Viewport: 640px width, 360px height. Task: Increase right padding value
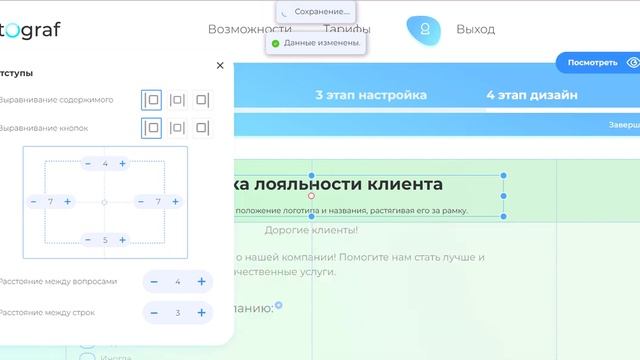coord(176,202)
